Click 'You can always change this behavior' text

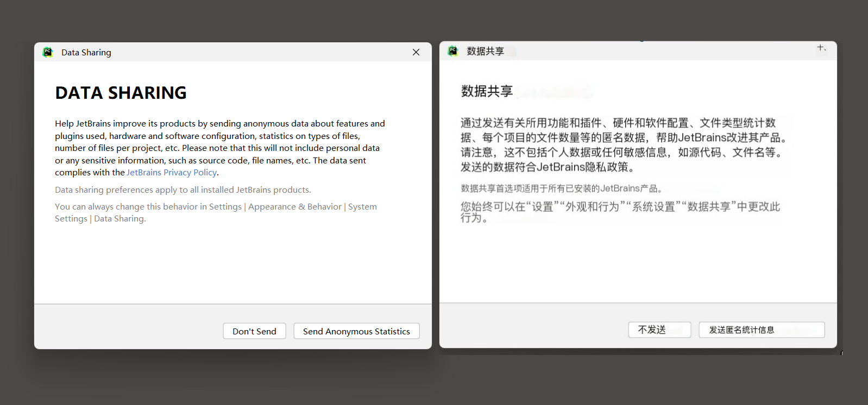click(x=216, y=213)
